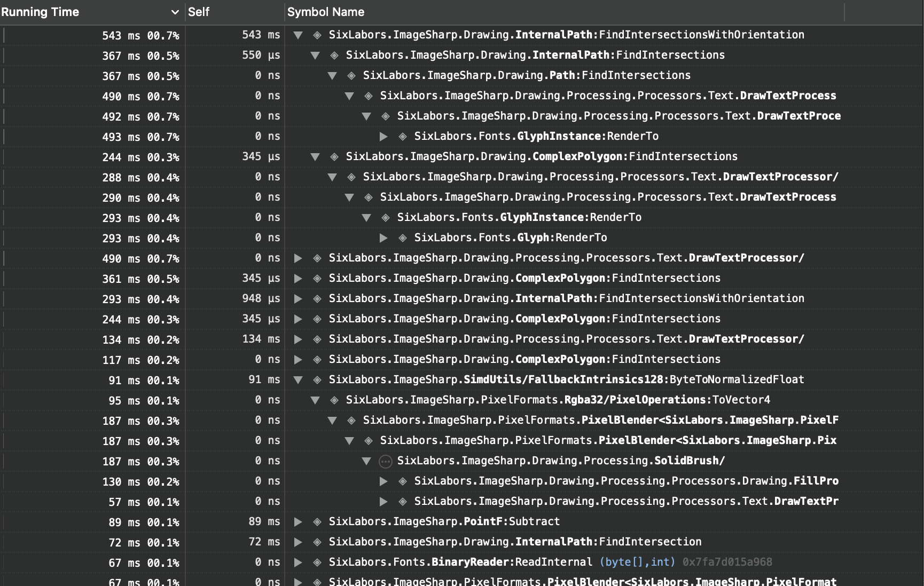This screenshot has height=586, width=924.
Task: Collapse the 293 ms GlyphInstance:RenderTo row
Action: point(366,218)
